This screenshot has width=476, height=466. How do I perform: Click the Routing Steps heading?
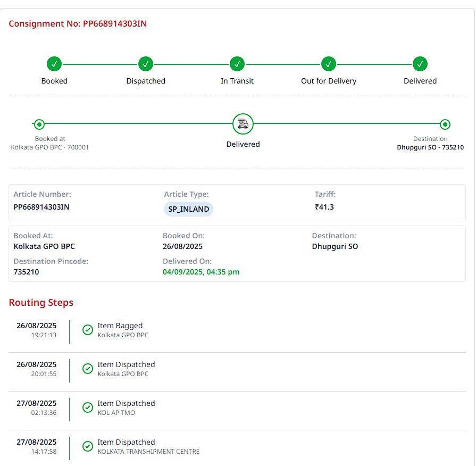click(41, 303)
